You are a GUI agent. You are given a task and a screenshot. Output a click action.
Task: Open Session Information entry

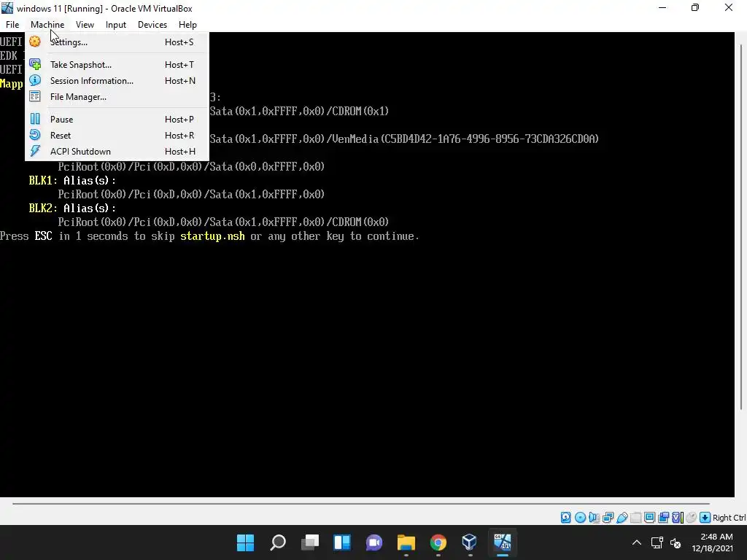(117, 80)
